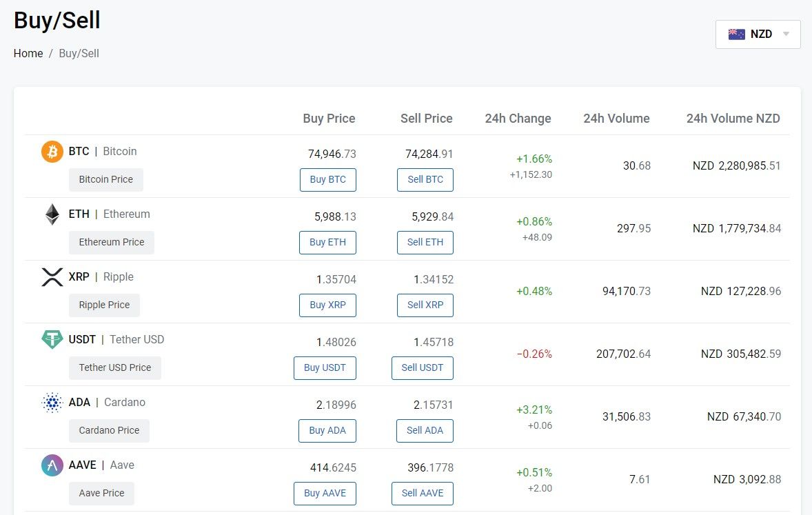The height and width of the screenshot is (515, 812).
Task: Click the Buy BTC button
Action: (x=328, y=180)
